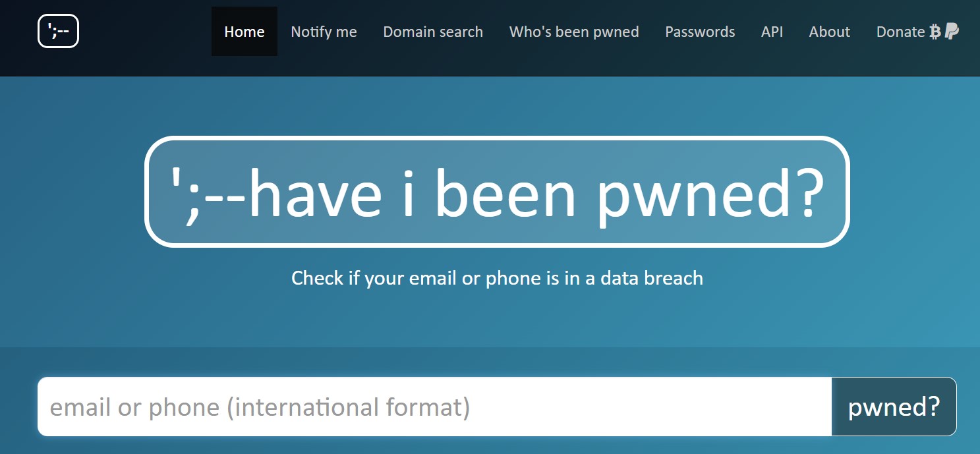
Task: Visit the About page
Action: tap(829, 31)
